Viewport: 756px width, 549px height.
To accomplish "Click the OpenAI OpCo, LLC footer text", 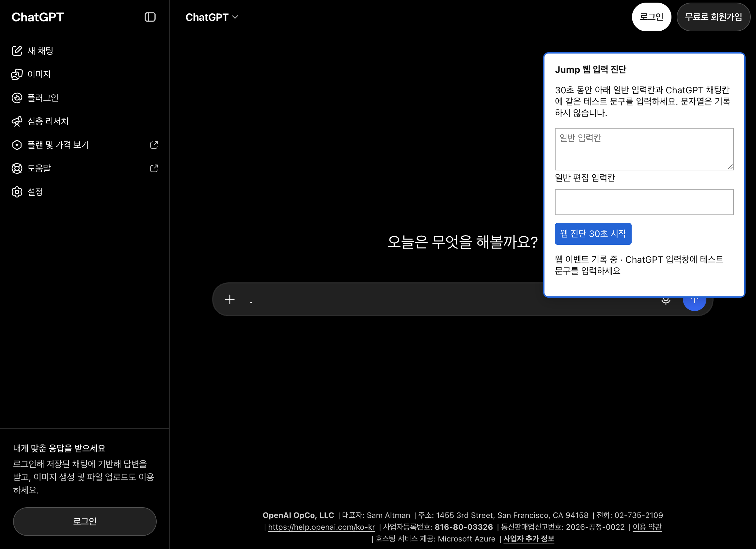I will click(x=298, y=515).
